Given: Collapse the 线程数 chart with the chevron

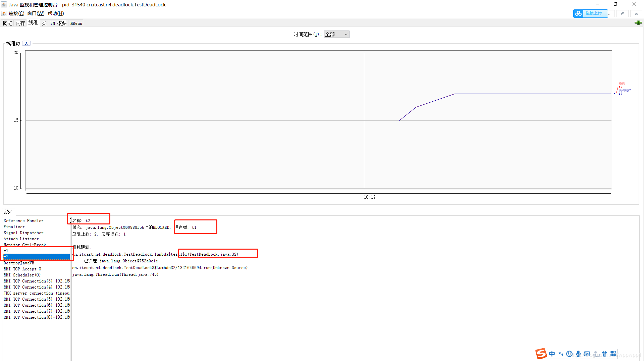Looking at the screenshot, I should 26,43.
